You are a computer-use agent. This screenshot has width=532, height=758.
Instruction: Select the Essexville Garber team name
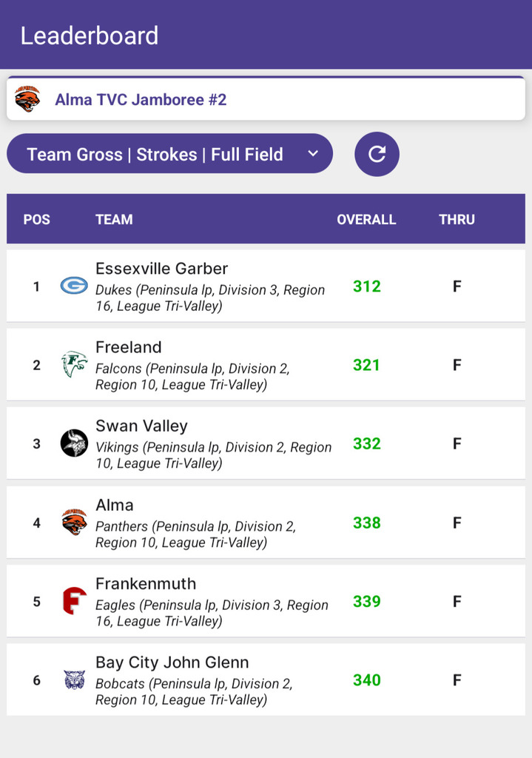[161, 269]
